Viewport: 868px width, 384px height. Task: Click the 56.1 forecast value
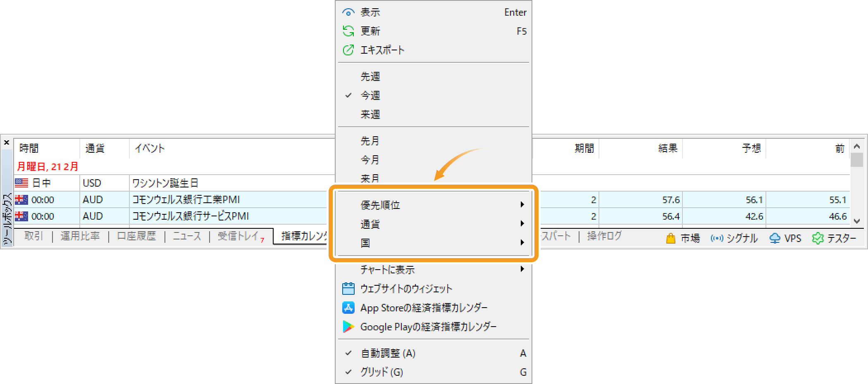[x=754, y=200]
